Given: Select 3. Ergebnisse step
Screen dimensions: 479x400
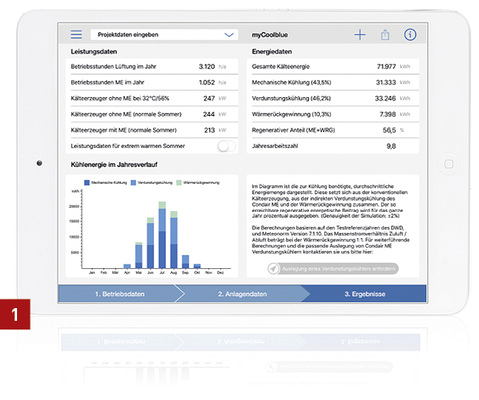Looking at the screenshot, I should (x=365, y=294).
